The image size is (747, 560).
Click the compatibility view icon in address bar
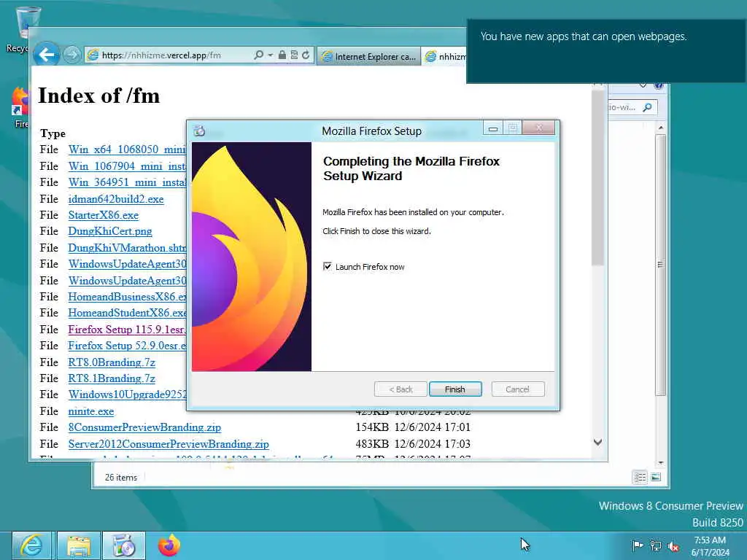pyautogui.click(x=294, y=55)
